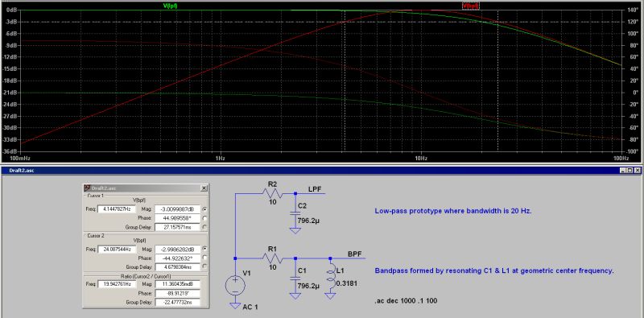
Task: Maximize the Draft2.asc schematic window
Action: click(x=630, y=170)
